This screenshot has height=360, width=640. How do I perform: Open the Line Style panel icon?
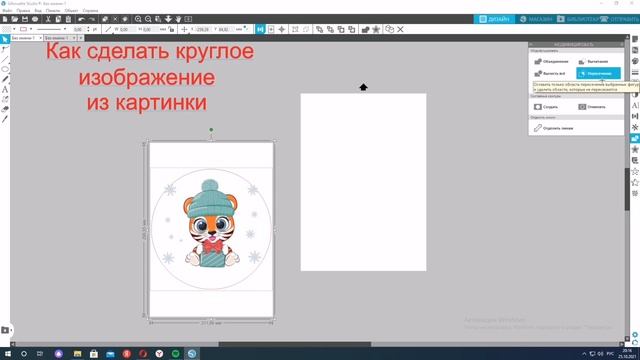tap(635, 72)
